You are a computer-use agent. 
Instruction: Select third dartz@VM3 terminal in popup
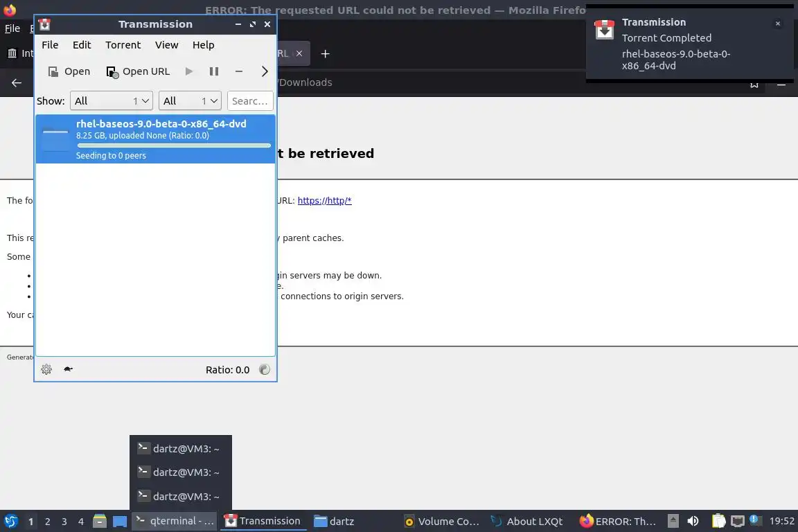tap(180, 496)
